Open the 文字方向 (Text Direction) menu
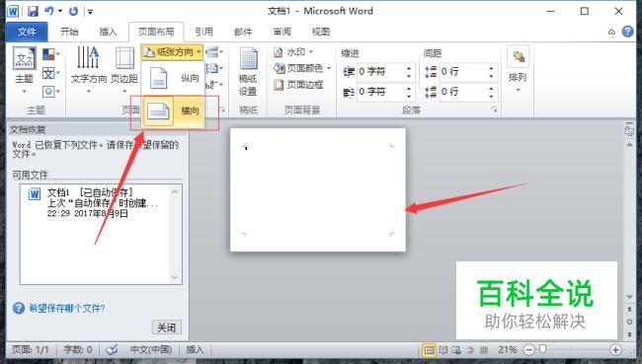Image resolution: width=642 pixels, height=364 pixels. (89, 70)
